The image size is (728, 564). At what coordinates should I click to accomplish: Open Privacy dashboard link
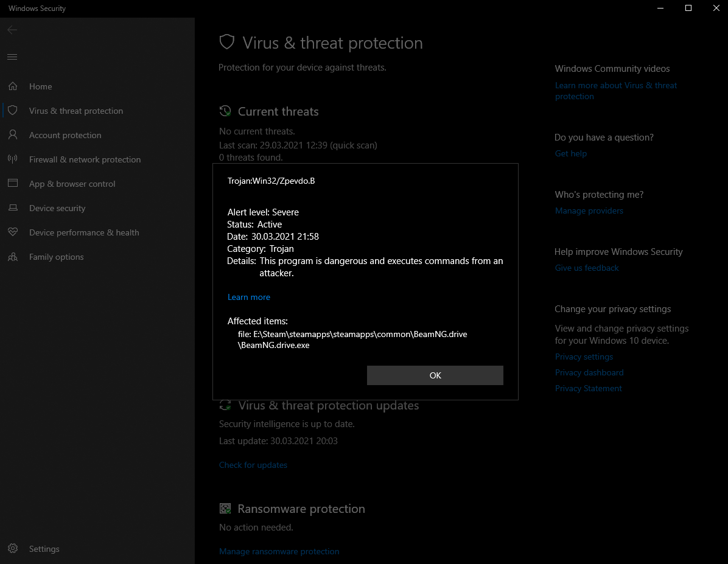tap(589, 372)
